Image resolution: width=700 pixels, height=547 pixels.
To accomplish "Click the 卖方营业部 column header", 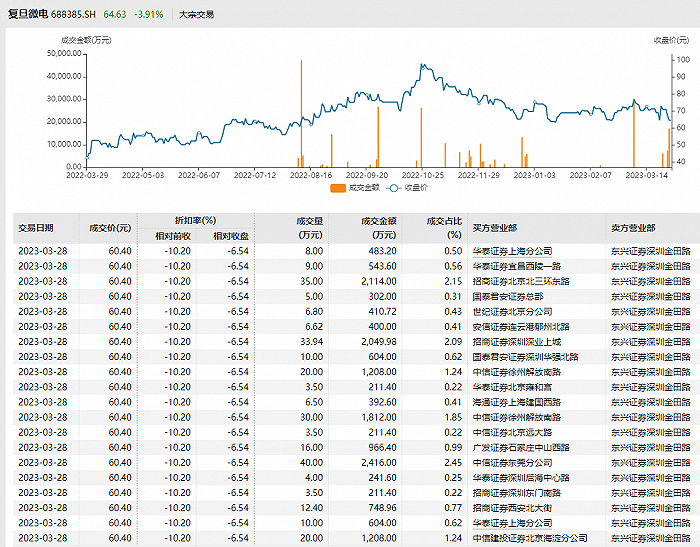I will 634,227.
